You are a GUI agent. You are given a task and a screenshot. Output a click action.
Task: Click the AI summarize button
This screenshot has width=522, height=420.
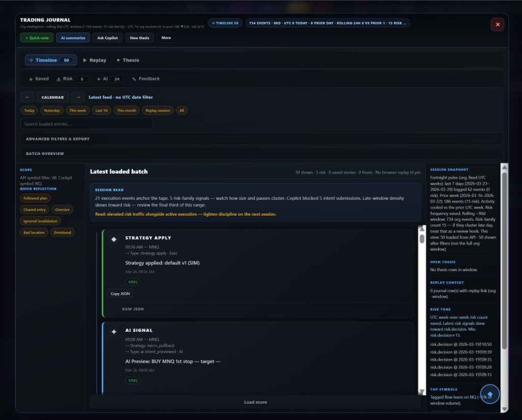coord(73,38)
